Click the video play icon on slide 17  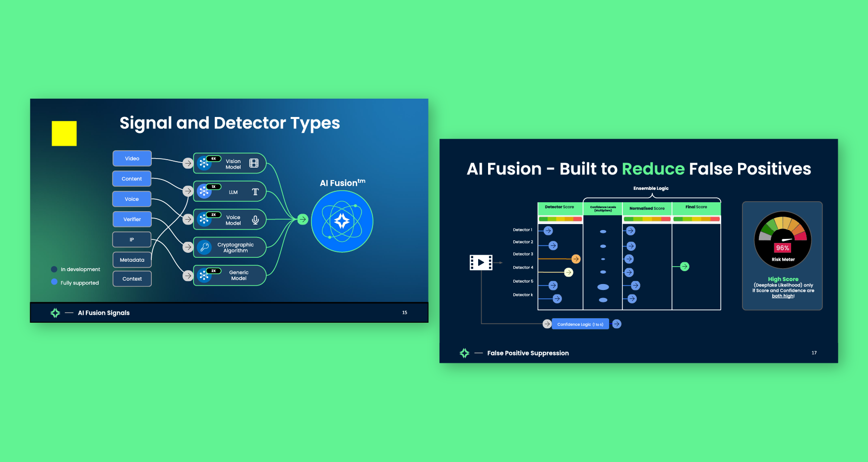[481, 262]
